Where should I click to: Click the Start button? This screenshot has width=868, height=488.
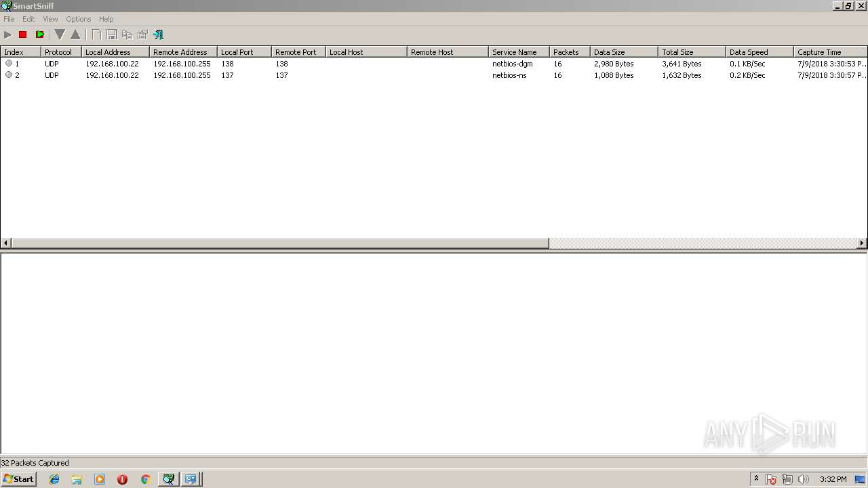click(x=18, y=479)
